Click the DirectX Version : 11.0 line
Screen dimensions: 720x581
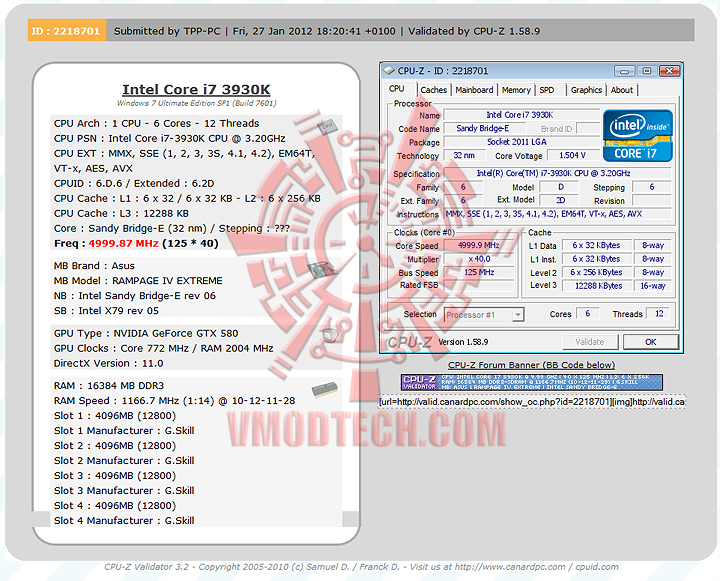pos(108,363)
